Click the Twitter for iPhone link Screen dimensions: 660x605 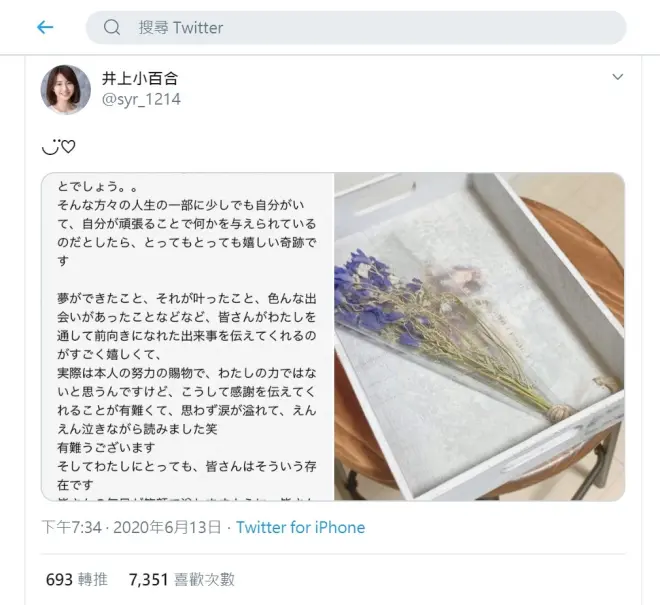301,528
